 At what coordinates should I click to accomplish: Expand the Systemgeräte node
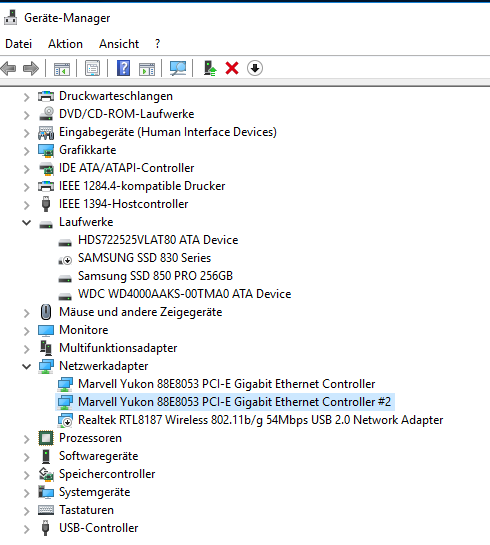pos(26,493)
